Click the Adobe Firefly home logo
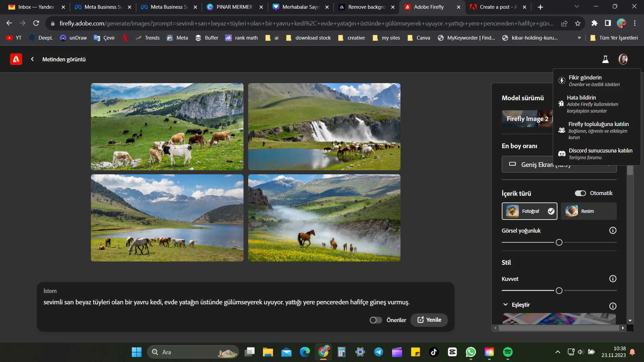The height and width of the screenshot is (362, 644). [16, 59]
